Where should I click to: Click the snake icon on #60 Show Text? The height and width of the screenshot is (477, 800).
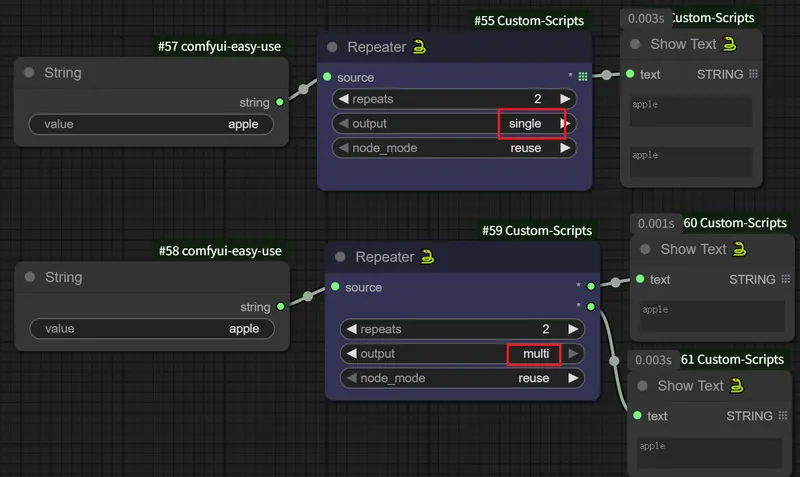coord(740,249)
